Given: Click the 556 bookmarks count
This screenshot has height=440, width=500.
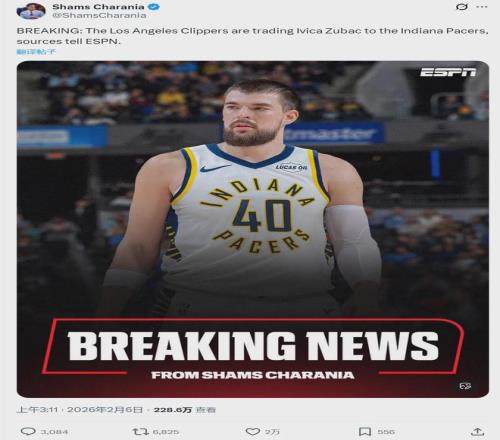Looking at the screenshot, I should [x=386, y=432].
